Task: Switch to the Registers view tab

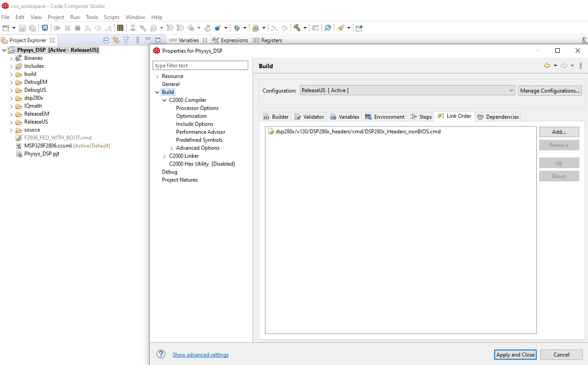Action: (x=267, y=40)
